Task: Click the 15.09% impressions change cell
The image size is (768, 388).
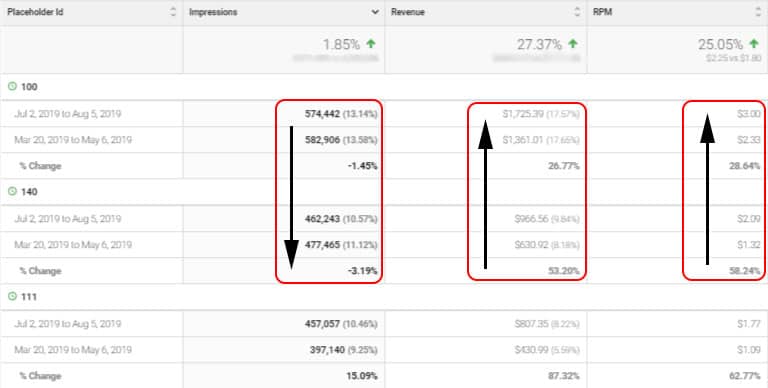Action: click(284, 376)
